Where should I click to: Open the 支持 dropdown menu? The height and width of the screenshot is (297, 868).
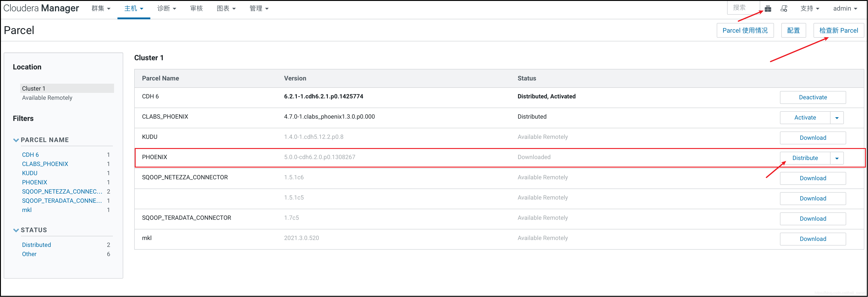click(x=810, y=9)
